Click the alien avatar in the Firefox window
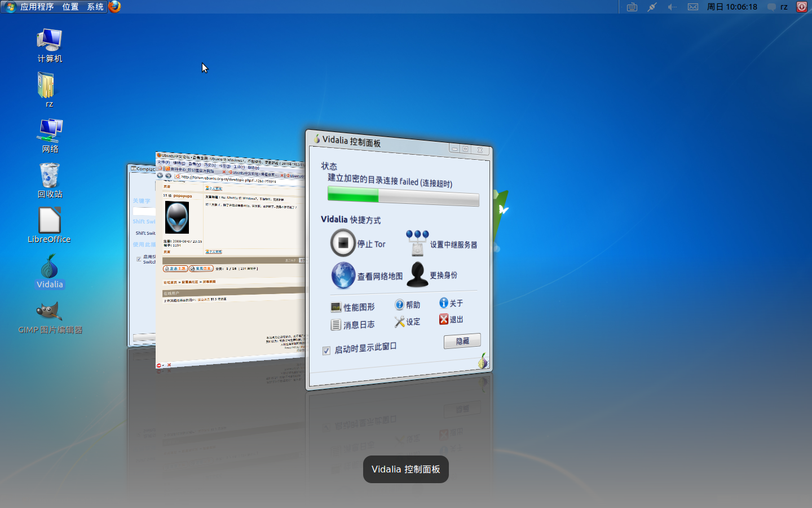Screen dimensions: 812x508 pyautogui.click(x=176, y=217)
